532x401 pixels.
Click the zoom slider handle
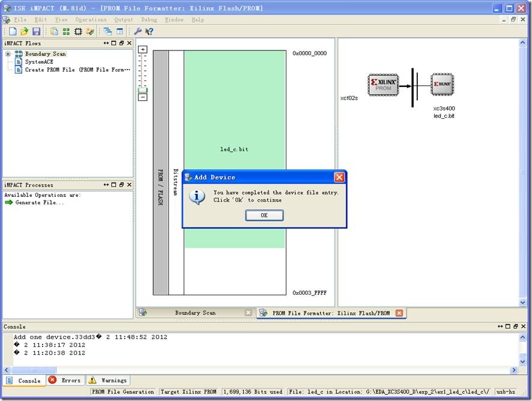143,90
